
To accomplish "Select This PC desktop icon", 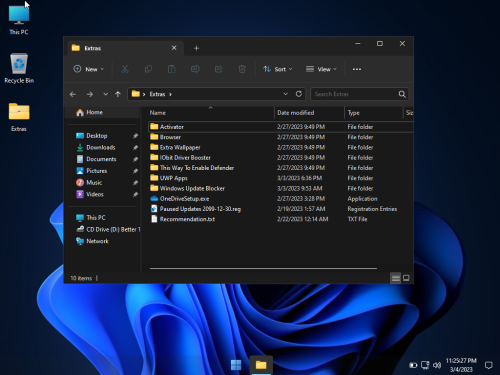I will pyautogui.click(x=19, y=19).
